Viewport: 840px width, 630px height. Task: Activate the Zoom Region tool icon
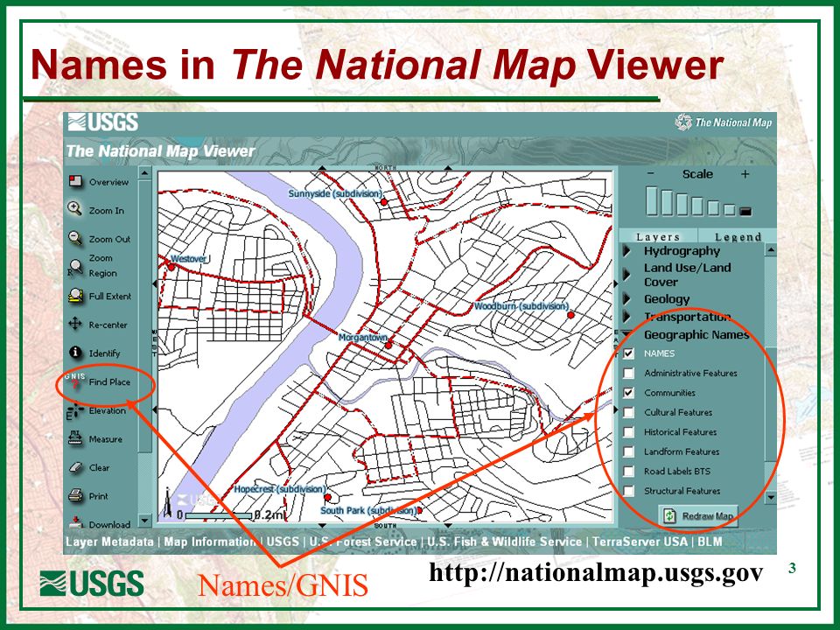coord(75,266)
